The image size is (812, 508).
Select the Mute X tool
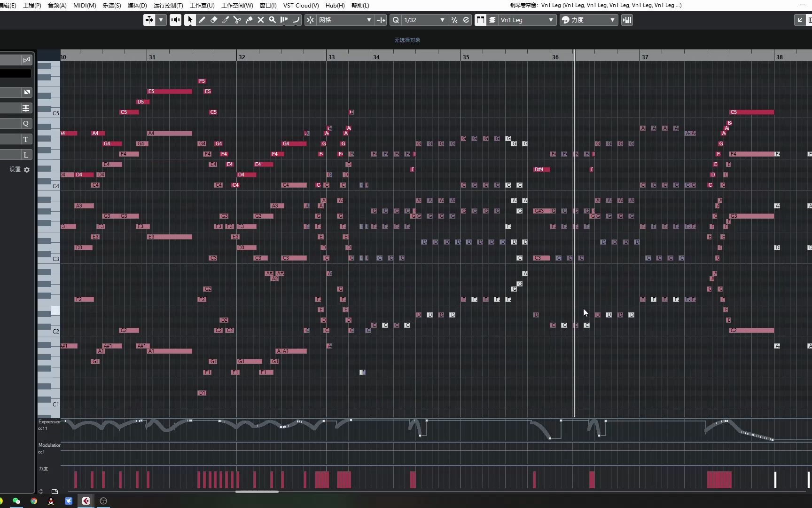click(261, 20)
